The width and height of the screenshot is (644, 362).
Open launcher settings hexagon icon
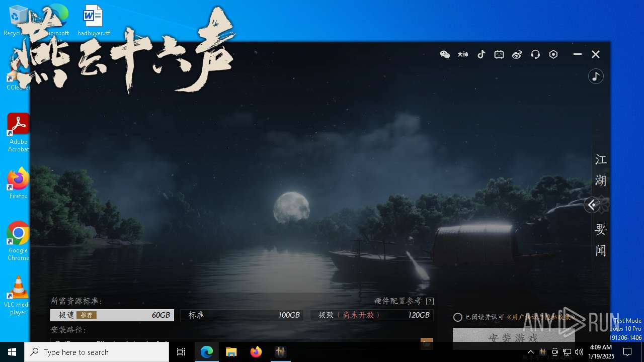click(x=553, y=54)
